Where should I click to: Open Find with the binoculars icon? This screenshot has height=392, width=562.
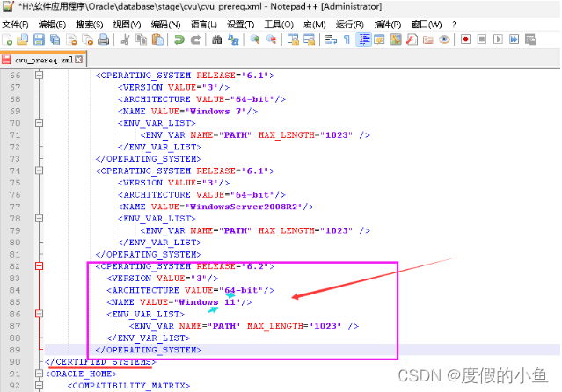tap(217, 40)
